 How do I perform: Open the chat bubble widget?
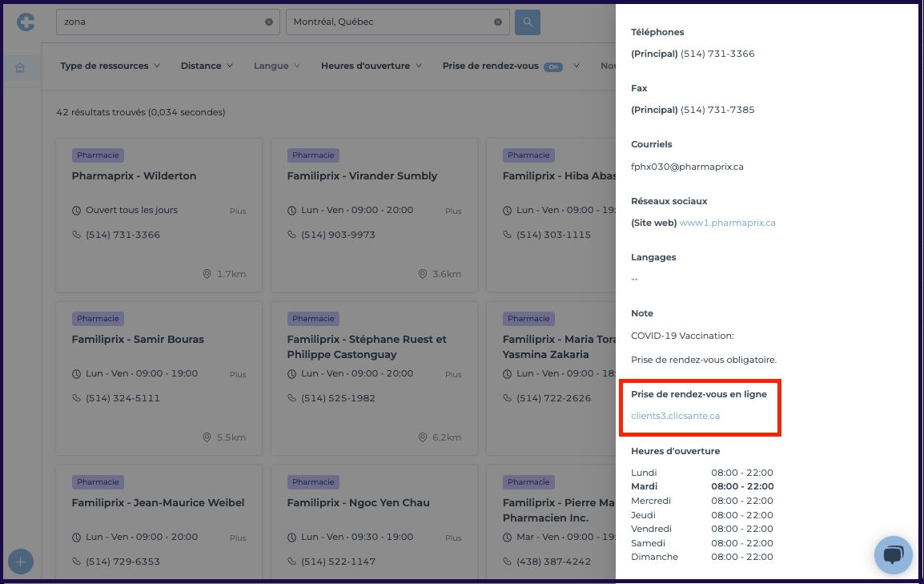pyautogui.click(x=893, y=554)
